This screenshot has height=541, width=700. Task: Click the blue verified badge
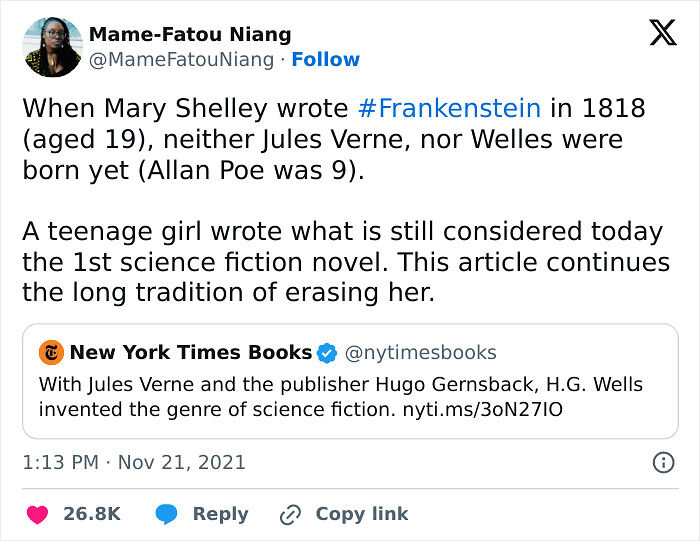click(327, 352)
